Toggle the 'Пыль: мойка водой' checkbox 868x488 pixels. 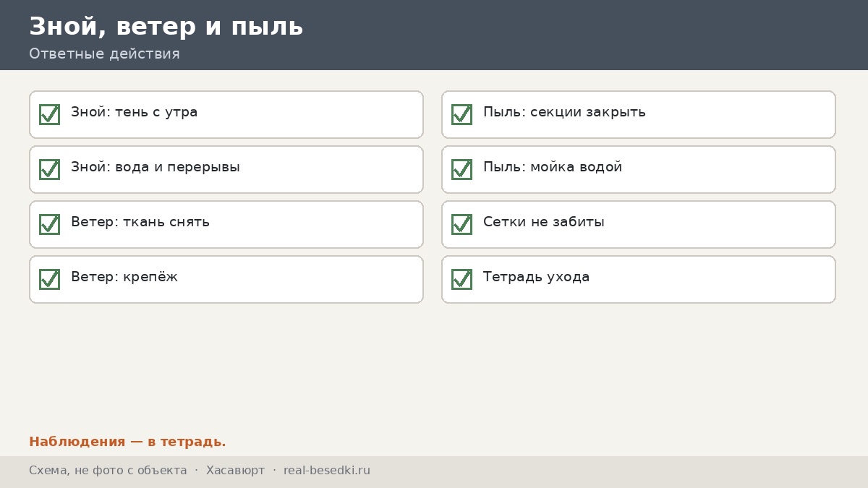tap(461, 169)
